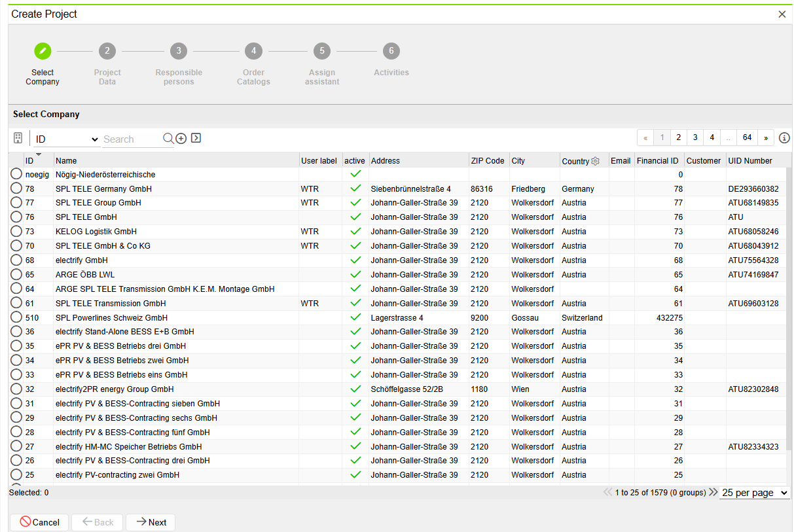Click the footer double-right arrow icon
Image resolution: width=794 pixels, height=532 pixels.
click(x=713, y=492)
